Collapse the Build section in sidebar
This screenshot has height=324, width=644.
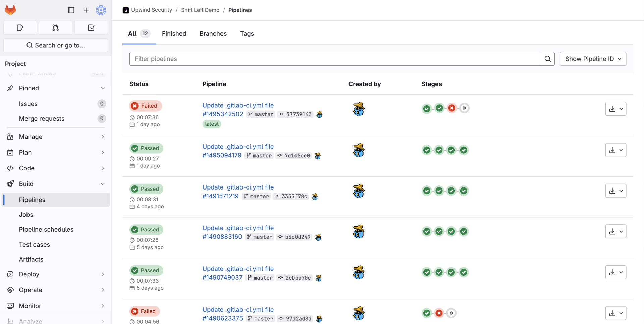tap(103, 184)
